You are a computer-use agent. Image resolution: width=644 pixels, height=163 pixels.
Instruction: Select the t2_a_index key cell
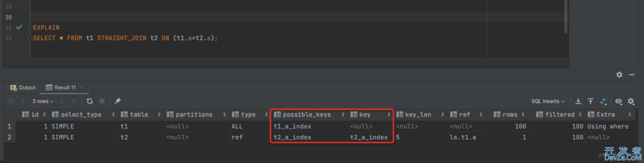pyautogui.click(x=369, y=137)
